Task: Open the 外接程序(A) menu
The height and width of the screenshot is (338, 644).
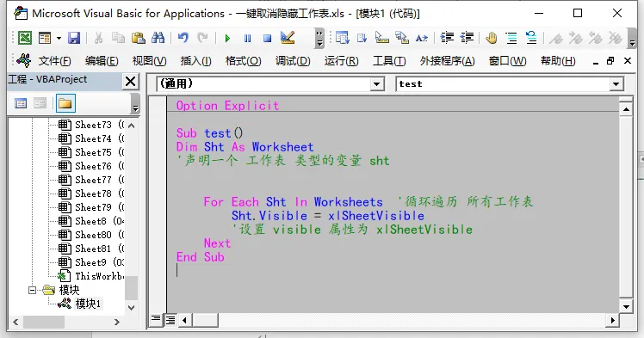Action: 447,61
